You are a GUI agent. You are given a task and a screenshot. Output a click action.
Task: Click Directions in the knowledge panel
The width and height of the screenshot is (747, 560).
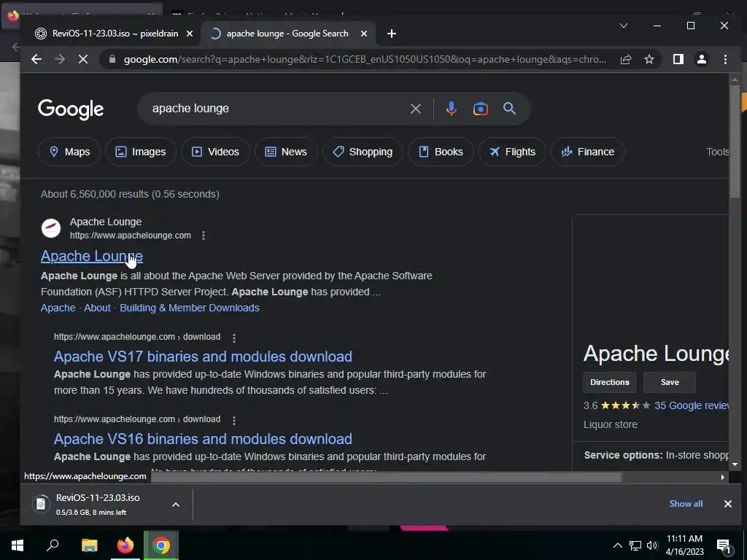click(x=609, y=382)
